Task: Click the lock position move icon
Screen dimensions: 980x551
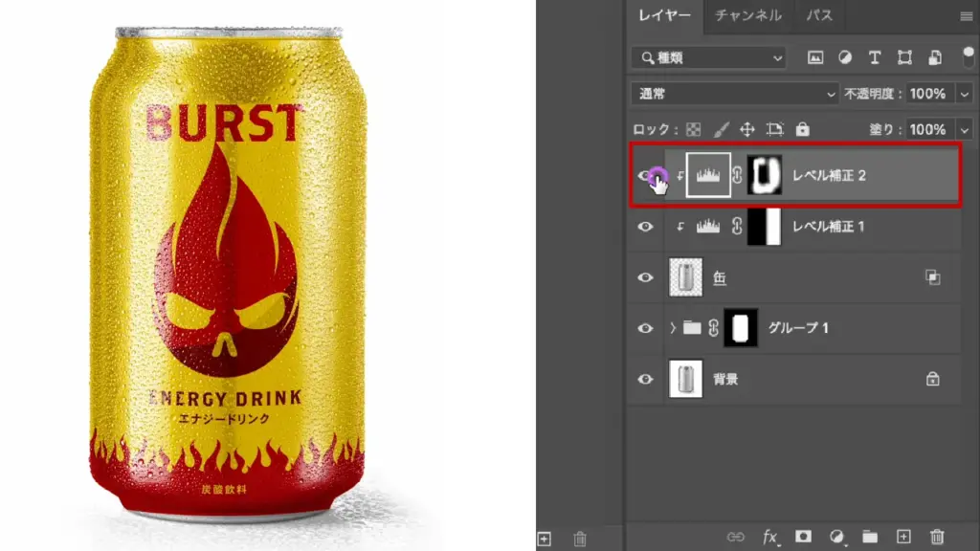Action: (747, 129)
